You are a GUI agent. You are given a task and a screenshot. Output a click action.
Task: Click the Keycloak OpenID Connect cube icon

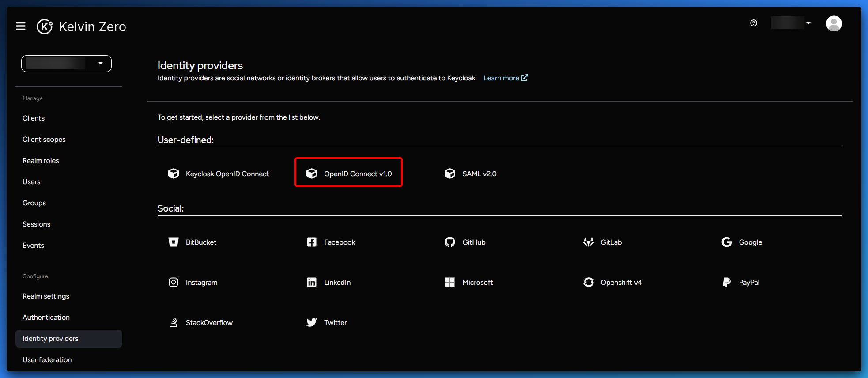click(174, 174)
